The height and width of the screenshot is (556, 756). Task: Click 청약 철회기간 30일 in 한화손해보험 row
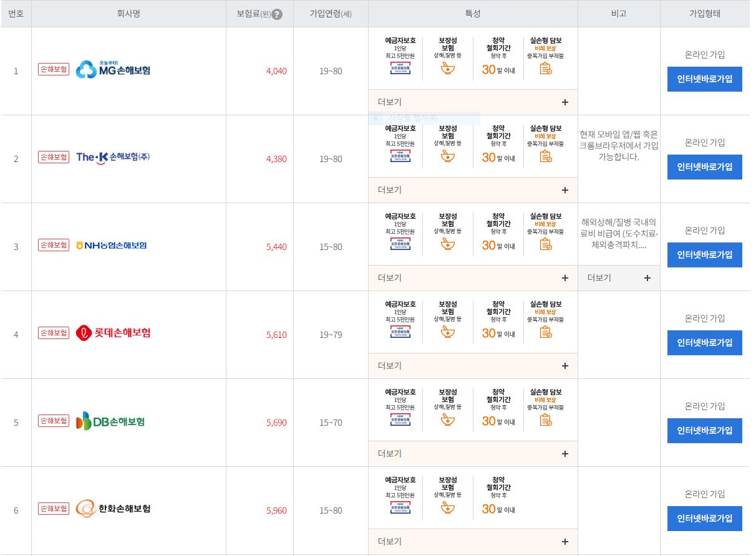tap(498, 496)
